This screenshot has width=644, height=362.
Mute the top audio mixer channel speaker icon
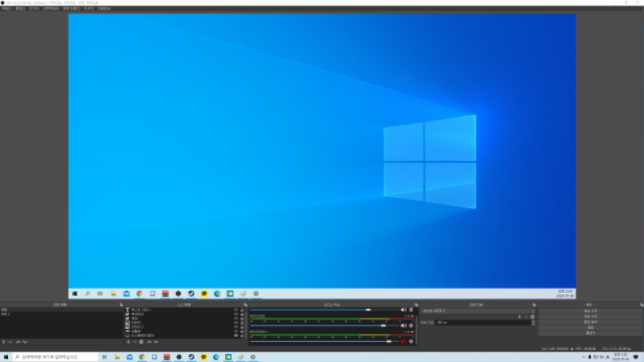[403, 310]
